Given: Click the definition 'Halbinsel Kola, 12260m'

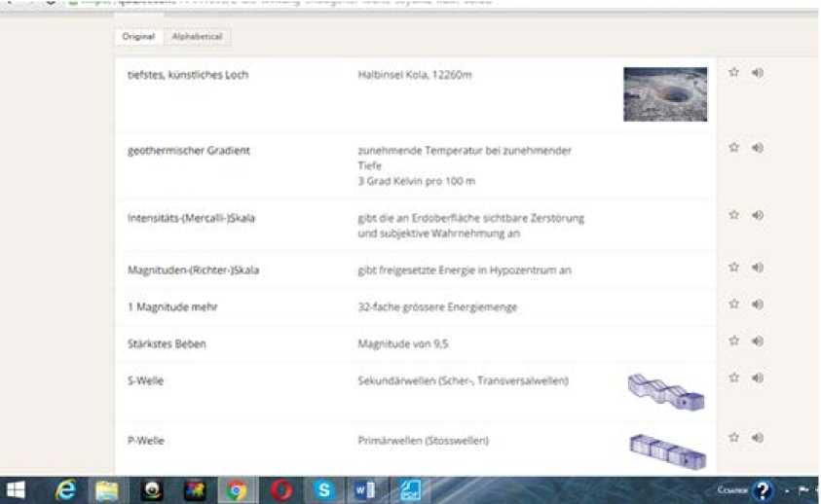Looking at the screenshot, I should pyautogui.click(x=415, y=75).
